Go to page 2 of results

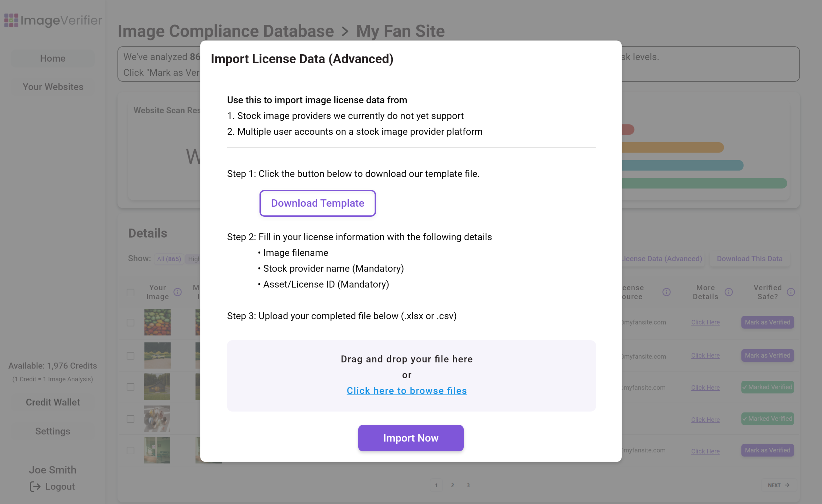point(452,485)
